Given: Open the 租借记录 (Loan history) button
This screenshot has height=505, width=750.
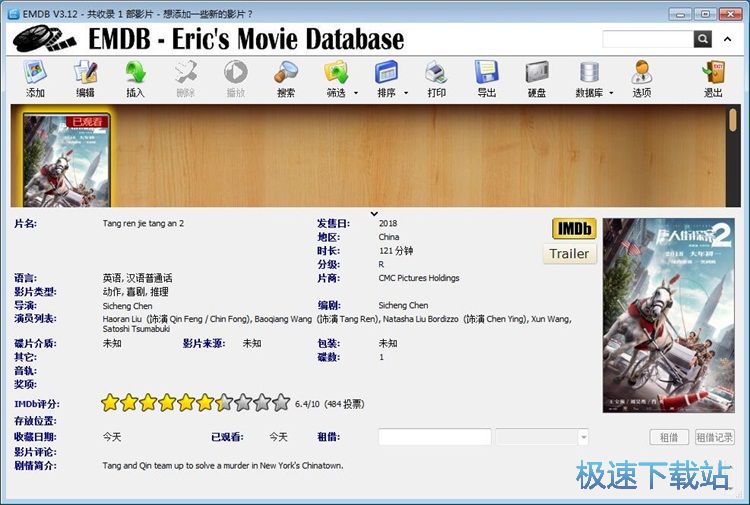Looking at the screenshot, I should (x=714, y=437).
